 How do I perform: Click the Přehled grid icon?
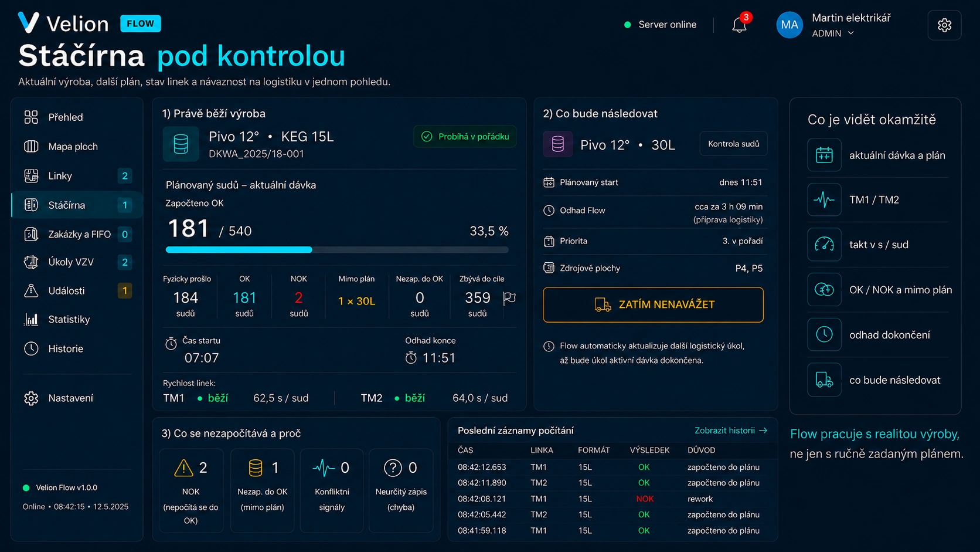click(x=31, y=117)
